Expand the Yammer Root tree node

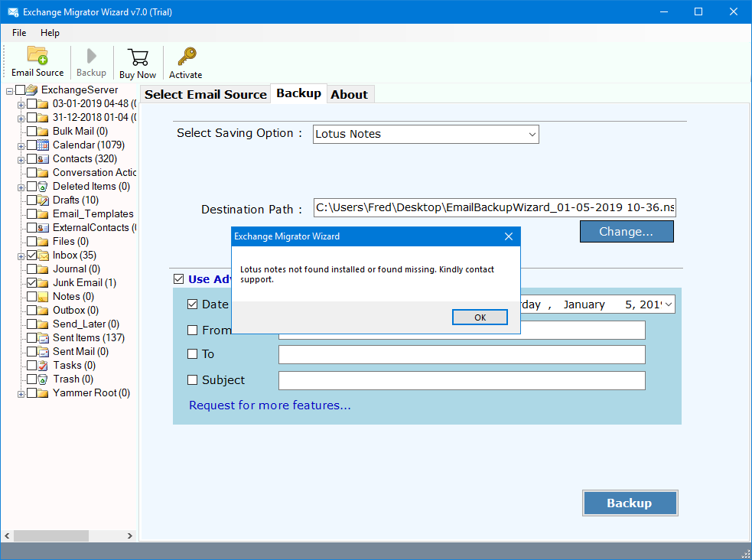tap(21, 395)
